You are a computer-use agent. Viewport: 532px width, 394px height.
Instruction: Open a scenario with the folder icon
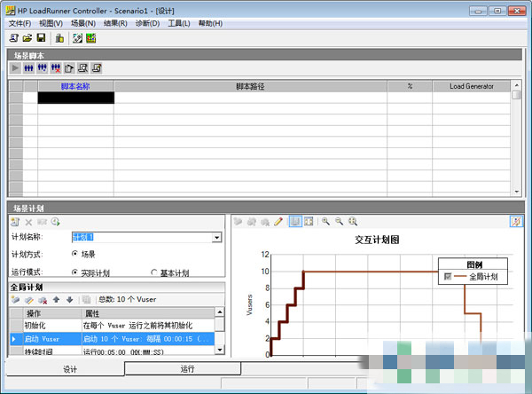pyautogui.click(x=27, y=38)
